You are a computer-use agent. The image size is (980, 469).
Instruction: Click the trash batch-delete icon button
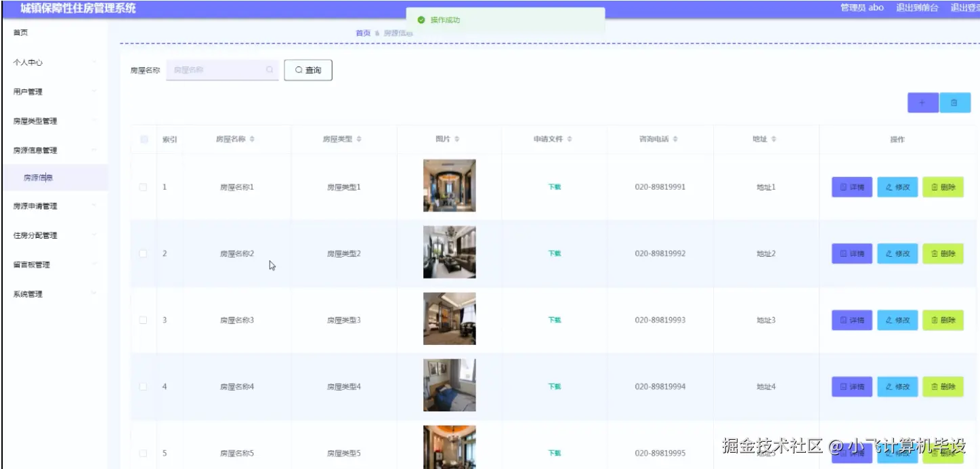(955, 102)
